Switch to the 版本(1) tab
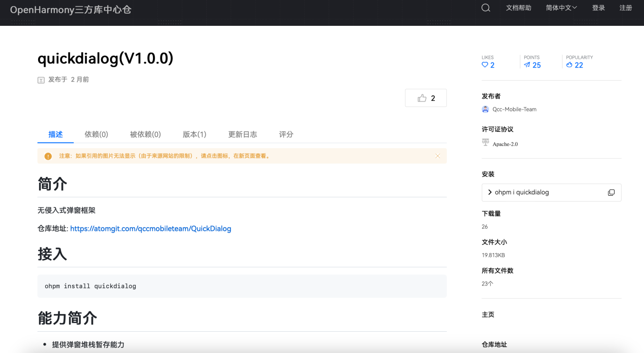 click(194, 134)
